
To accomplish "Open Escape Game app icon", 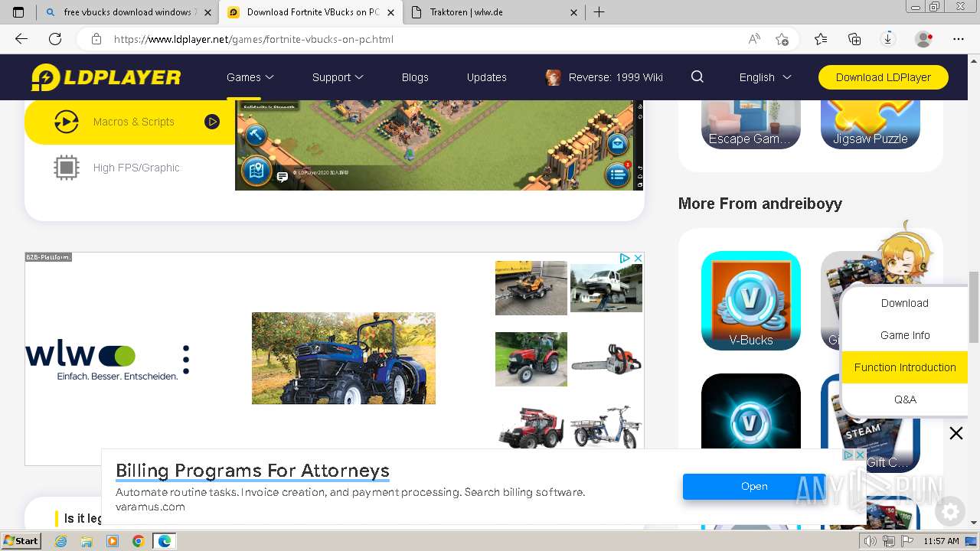I will [x=751, y=125].
